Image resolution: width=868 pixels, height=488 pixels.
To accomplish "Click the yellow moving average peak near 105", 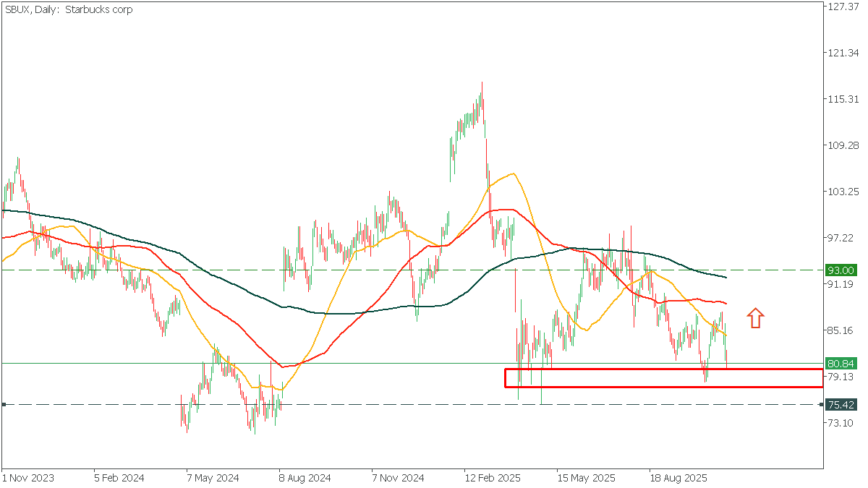I will point(512,174).
